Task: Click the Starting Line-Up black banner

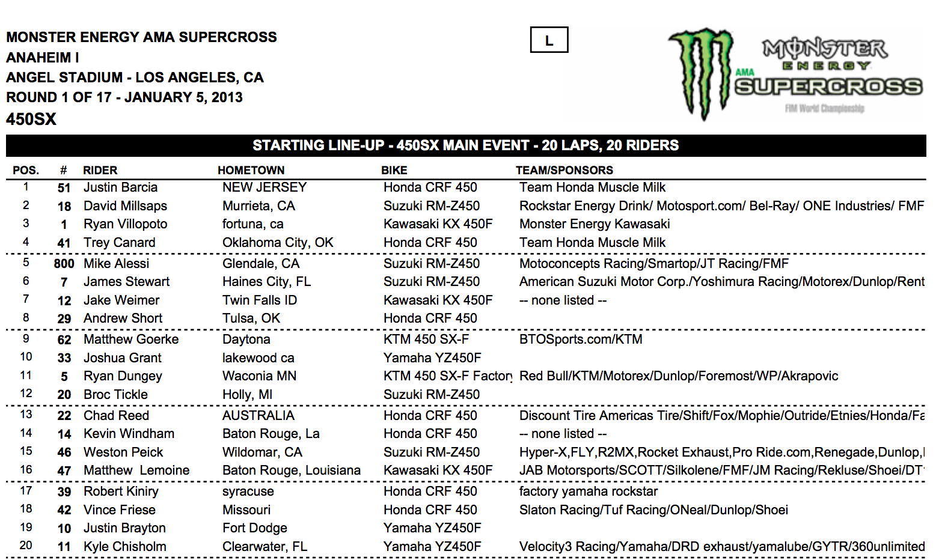Action: tap(466, 145)
